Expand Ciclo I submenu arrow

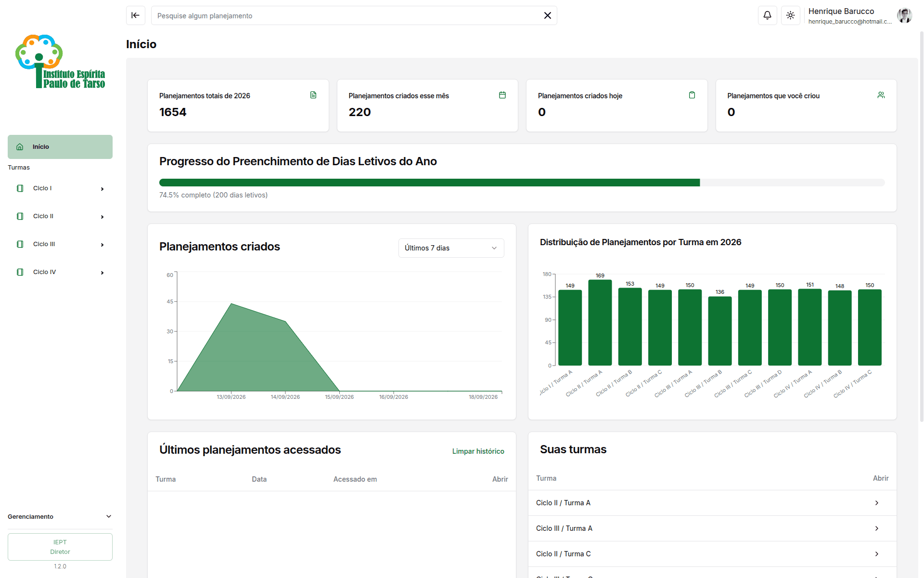tap(102, 189)
